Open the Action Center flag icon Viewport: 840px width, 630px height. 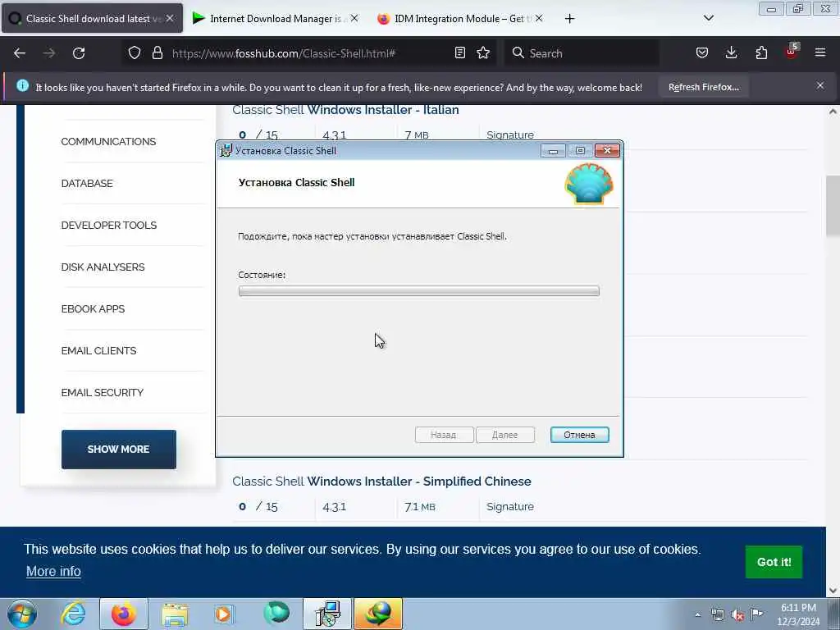point(757,614)
